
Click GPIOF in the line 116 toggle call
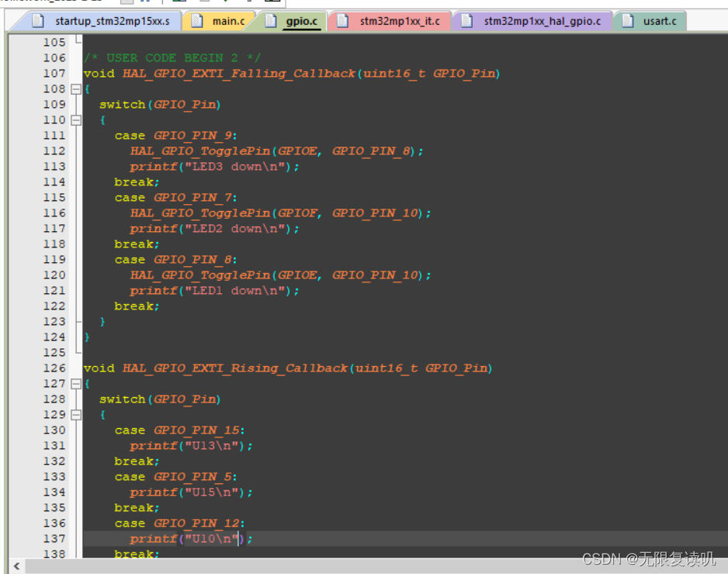tap(296, 213)
